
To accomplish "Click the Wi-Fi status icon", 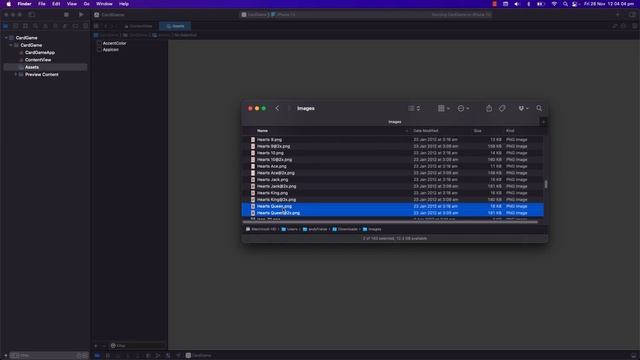I will (554, 4).
